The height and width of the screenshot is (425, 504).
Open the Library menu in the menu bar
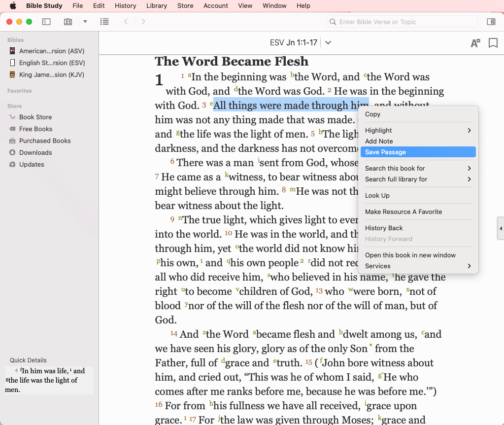pyautogui.click(x=157, y=6)
